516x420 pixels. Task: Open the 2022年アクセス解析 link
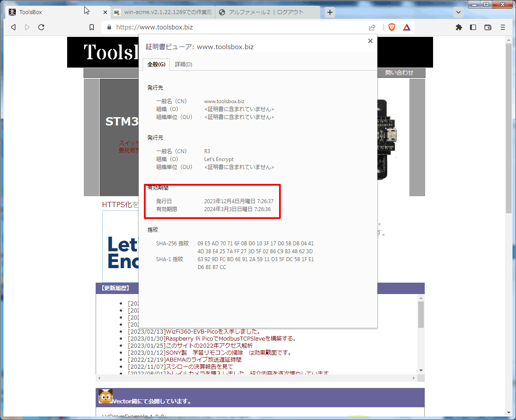[209, 346]
